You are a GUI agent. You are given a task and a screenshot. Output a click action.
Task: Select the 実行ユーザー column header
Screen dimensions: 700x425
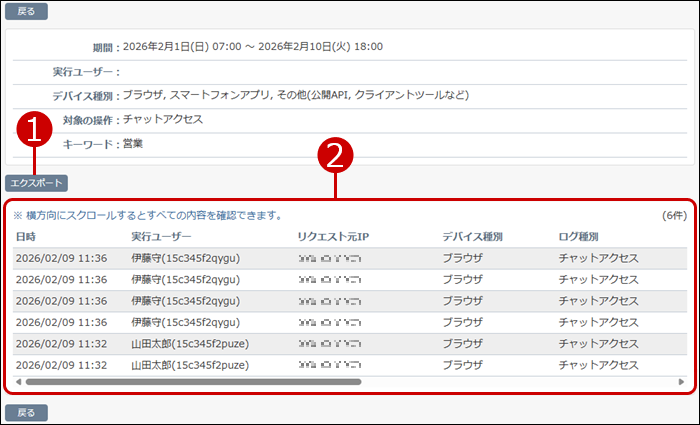coord(160,237)
